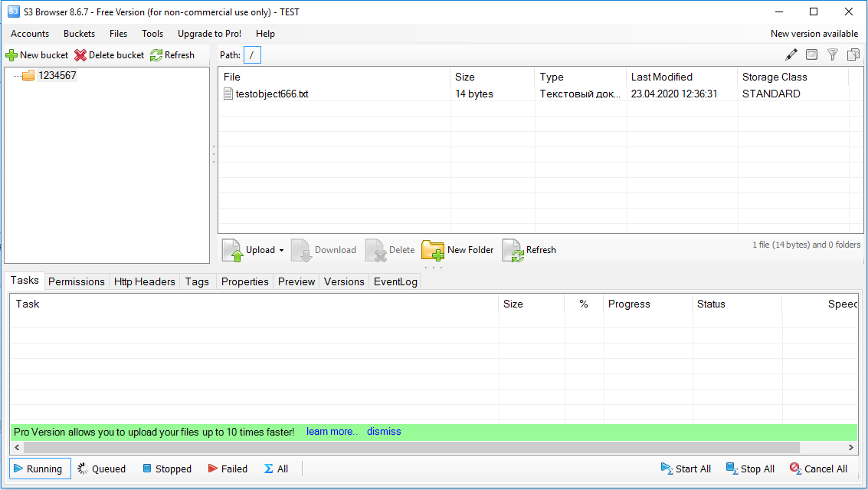Viewport: 868px width, 490px height.
Task: Open the Tools menu
Action: pyautogui.click(x=152, y=34)
